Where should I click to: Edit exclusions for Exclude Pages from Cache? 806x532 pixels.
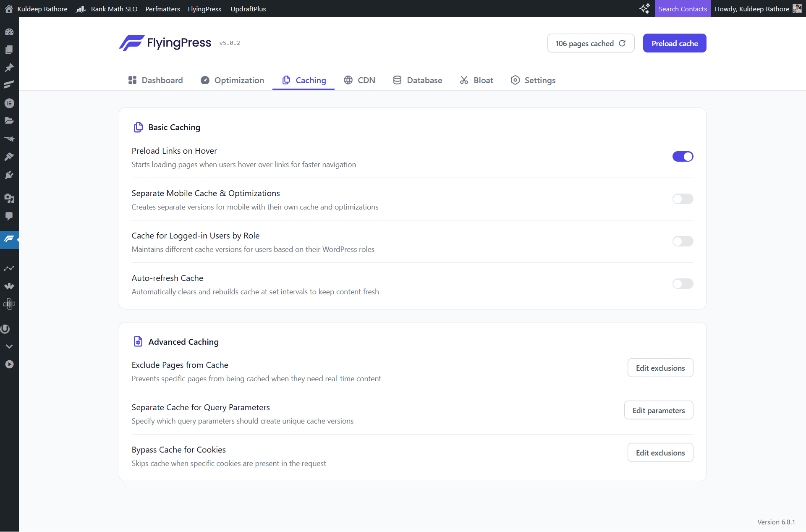pyautogui.click(x=660, y=368)
